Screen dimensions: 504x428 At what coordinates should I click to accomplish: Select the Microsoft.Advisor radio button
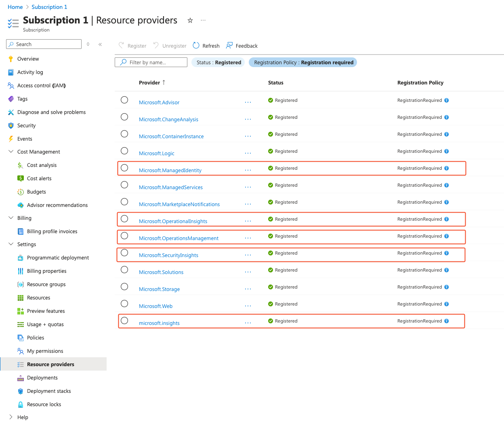point(124,100)
